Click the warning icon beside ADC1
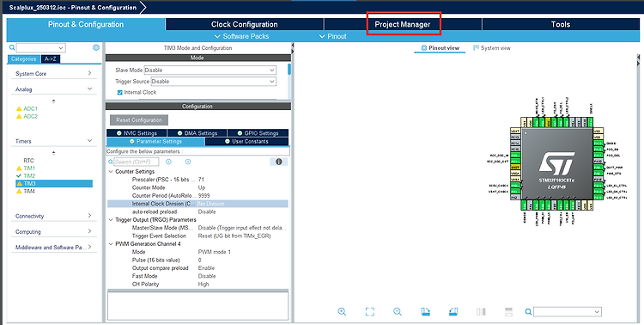The height and width of the screenshot is (325, 644). pyautogui.click(x=19, y=108)
